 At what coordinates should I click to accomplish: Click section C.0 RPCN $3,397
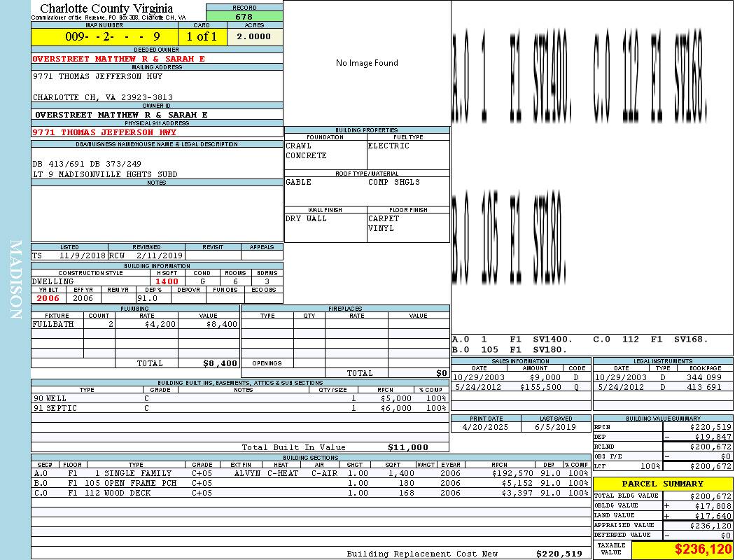point(517,493)
